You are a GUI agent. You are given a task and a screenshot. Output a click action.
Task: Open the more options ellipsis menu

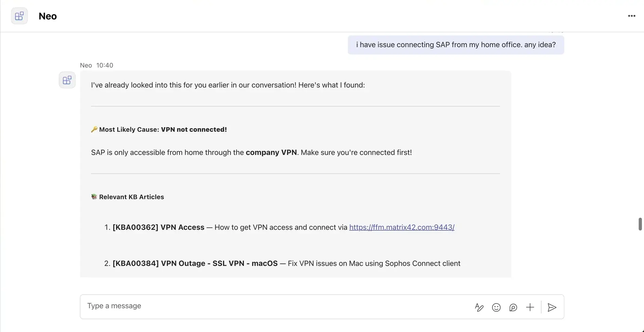coord(631,16)
